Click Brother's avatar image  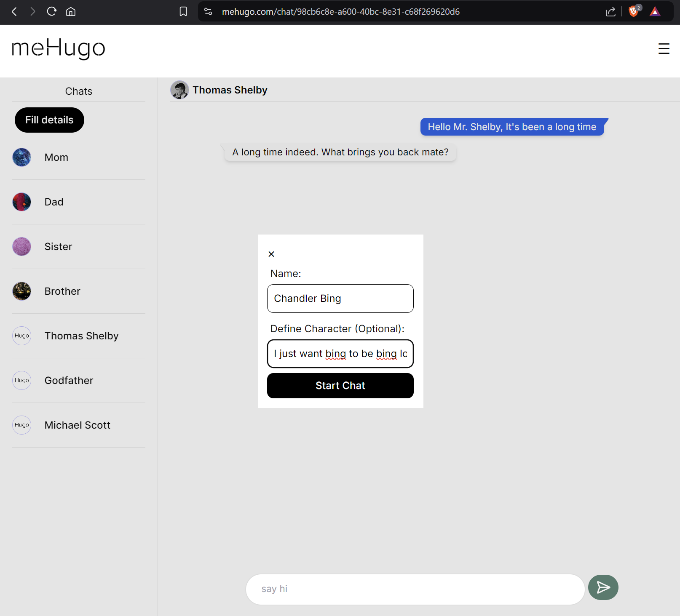pos(22,291)
